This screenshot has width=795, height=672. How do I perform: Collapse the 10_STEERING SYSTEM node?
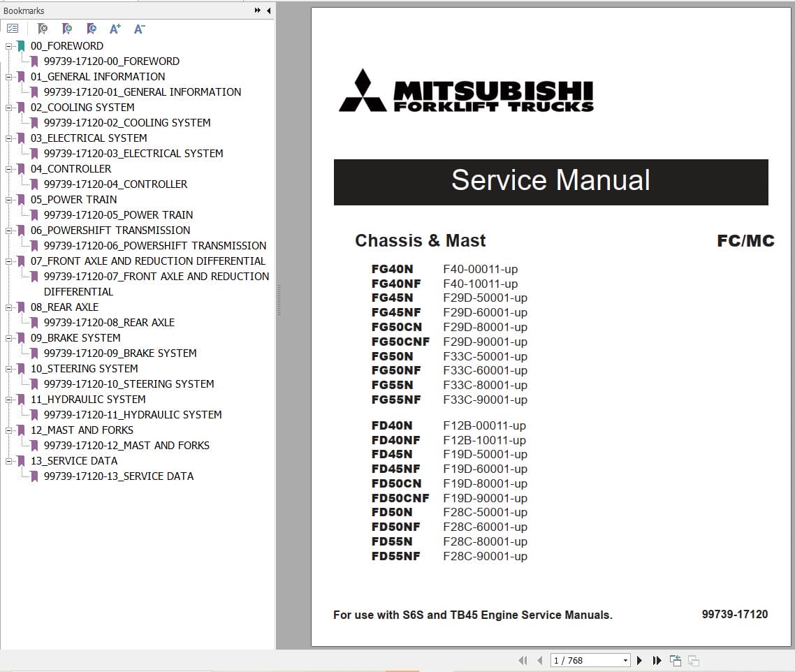click(x=8, y=369)
